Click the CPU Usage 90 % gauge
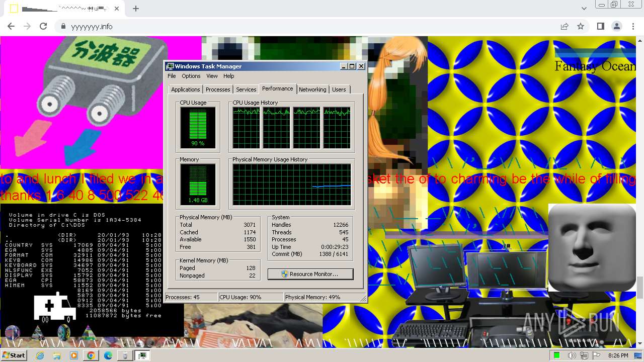 tap(198, 128)
